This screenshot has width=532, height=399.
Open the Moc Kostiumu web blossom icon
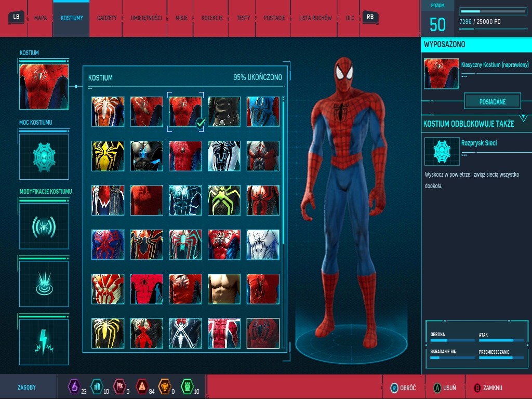pyautogui.click(x=44, y=155)
